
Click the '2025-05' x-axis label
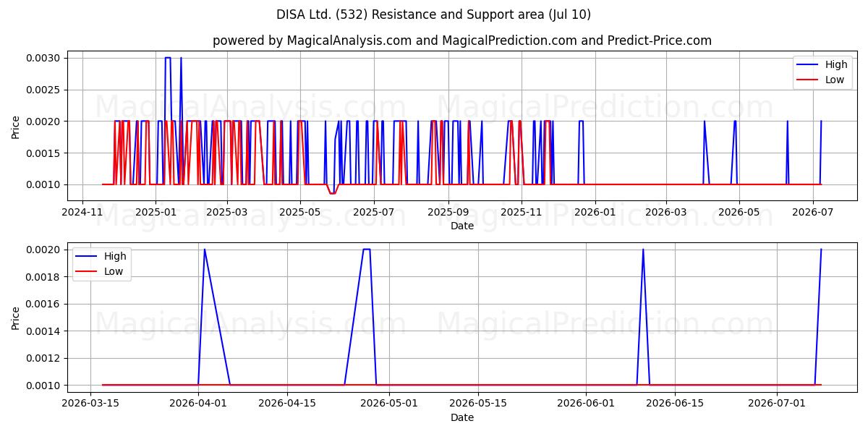click(x=300, y=212)
